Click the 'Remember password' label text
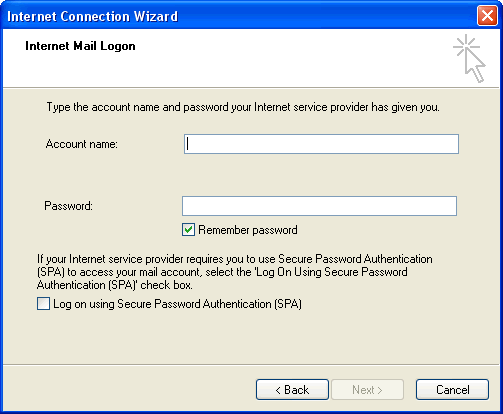 coord(248,230)
